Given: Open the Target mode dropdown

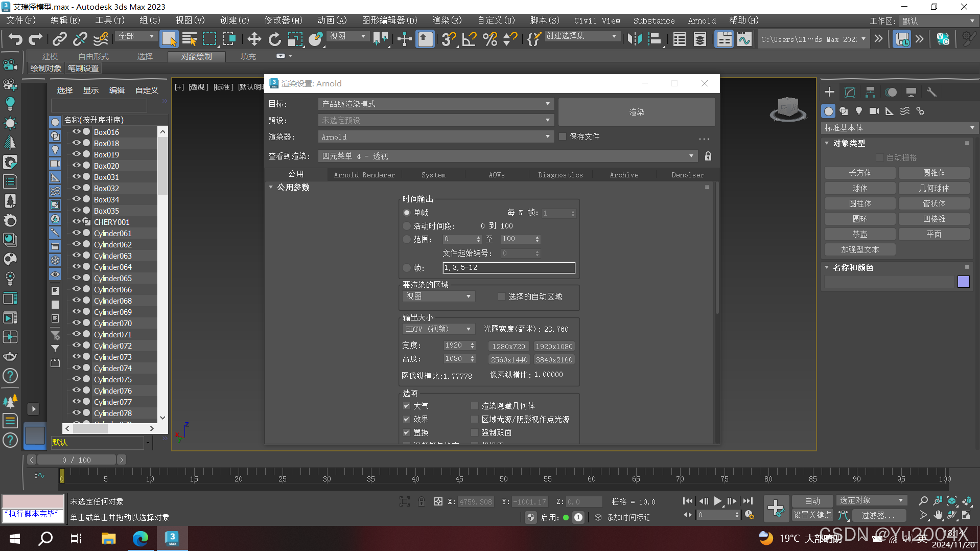Looking at the screenshot, I should click(x=435, y=104).
